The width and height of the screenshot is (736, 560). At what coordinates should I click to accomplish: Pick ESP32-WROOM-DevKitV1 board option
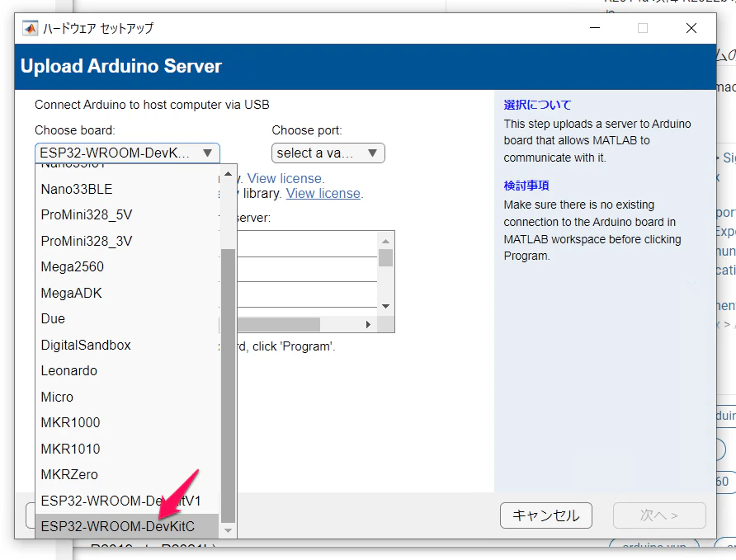[x=127, y=501]
